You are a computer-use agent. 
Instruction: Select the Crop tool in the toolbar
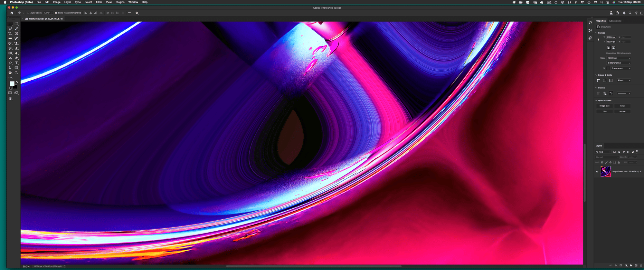pos(10,34)
